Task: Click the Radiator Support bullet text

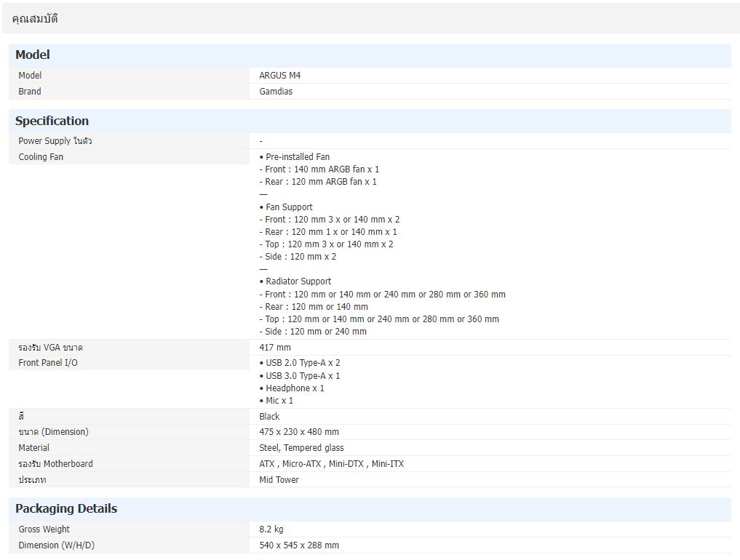Action: pyautogui.click(x=298, y=281)
